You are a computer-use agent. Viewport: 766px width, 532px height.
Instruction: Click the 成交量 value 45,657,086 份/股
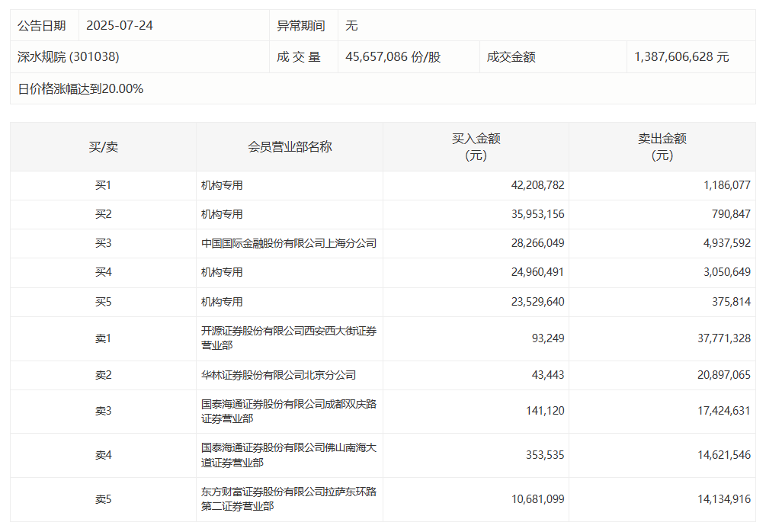(x=393, y=57)
